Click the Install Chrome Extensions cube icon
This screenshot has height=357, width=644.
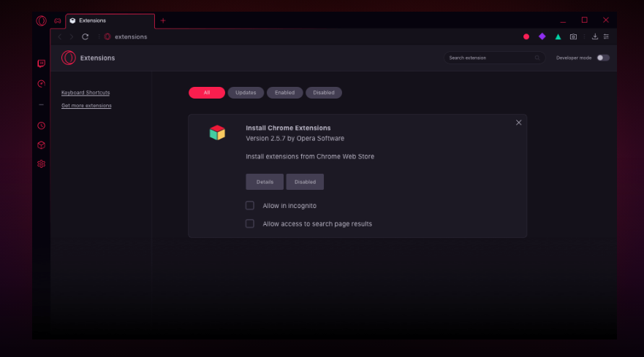pyautogui.click(x=217, y=133)
